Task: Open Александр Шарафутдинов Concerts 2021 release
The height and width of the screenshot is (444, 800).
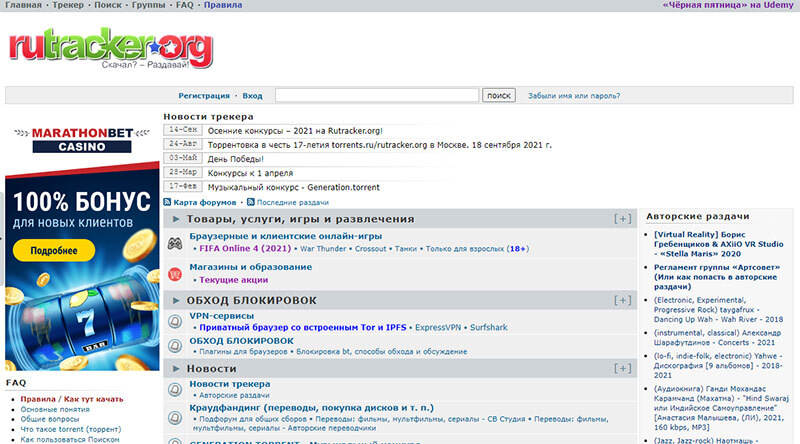Action: 717,338
